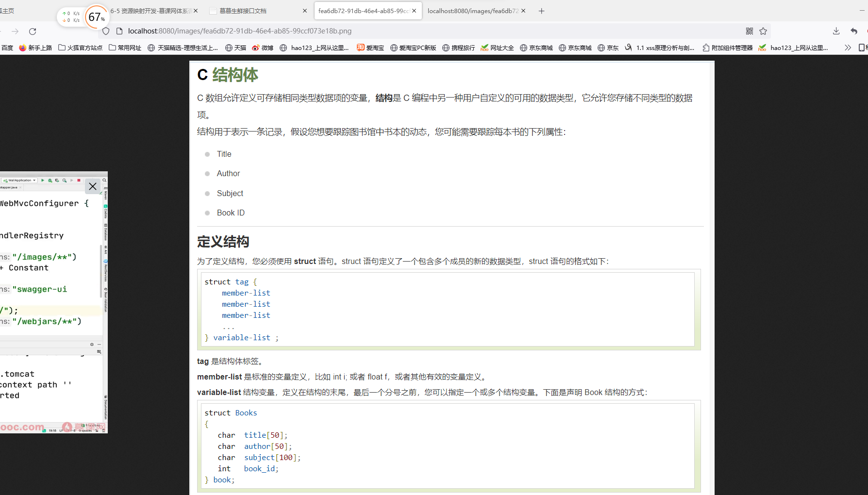
Task: Open the 网址大全 bookmark
Action: (497, 48)
